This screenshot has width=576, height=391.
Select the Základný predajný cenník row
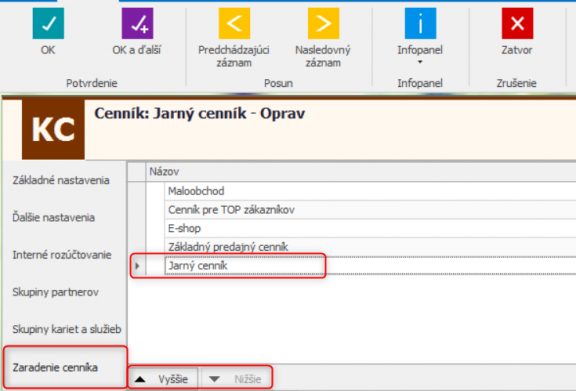pyautogui.click(x=370, y=247)
